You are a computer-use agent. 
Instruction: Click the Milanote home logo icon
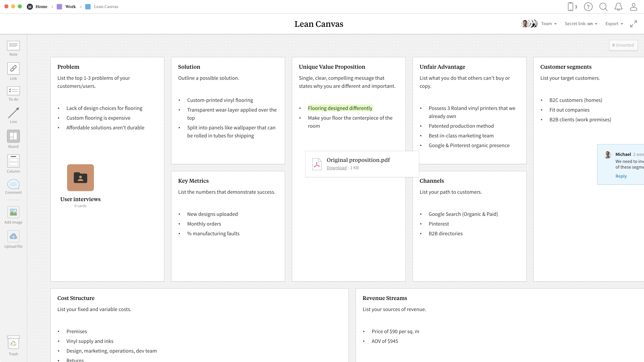(x=30, y=7)
